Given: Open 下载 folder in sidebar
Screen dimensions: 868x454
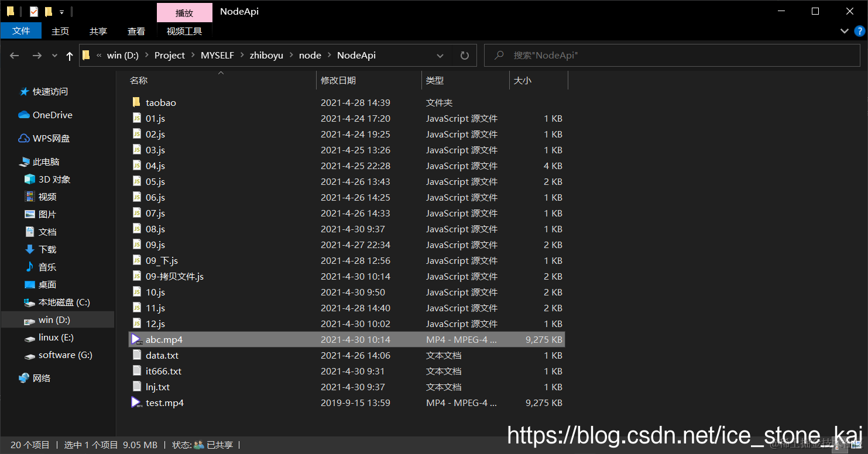Looking at the screenshot, I should [40, 249].
